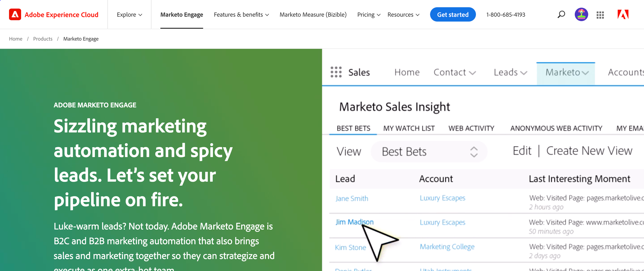Viewport: 644px width, 271px height.
Task: Open the WEB ACTIVITY tab
Action: (471, 128)
